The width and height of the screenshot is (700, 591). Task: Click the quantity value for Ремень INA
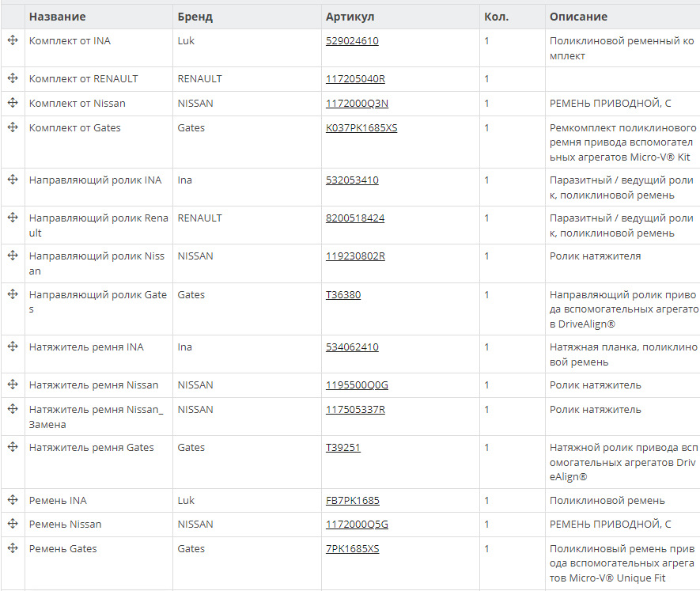tap(486, 501)
